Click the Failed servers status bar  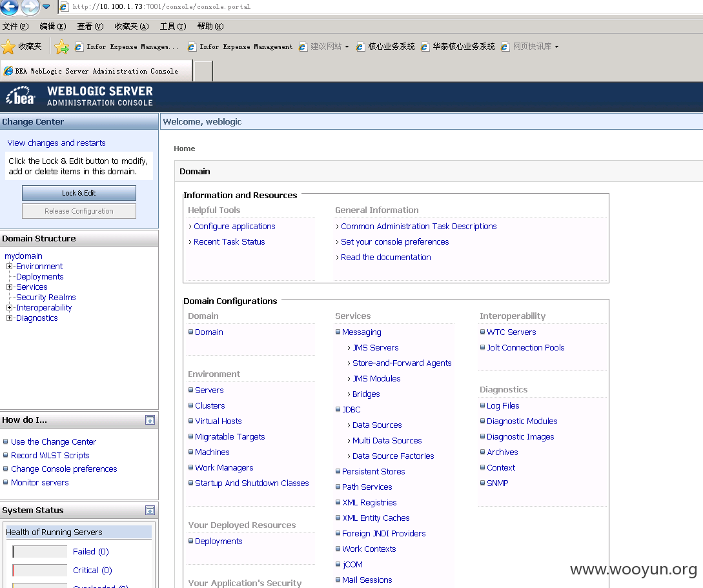[40, 552]
